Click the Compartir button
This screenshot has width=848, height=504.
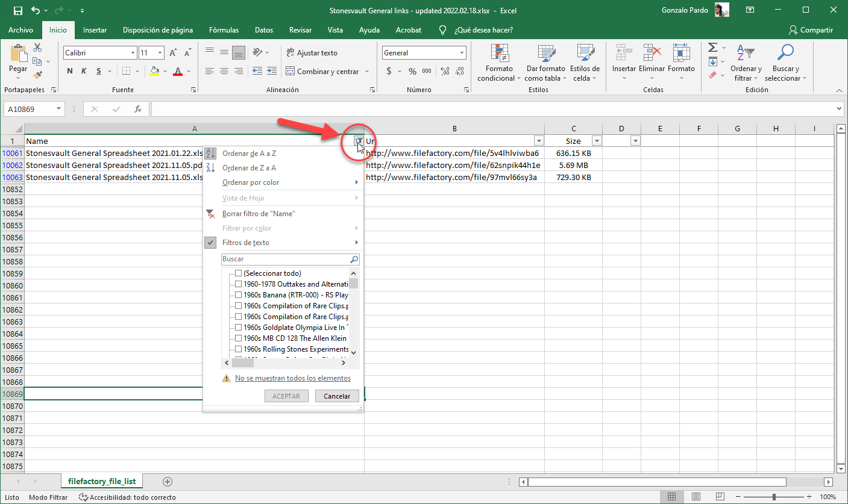[811, 30]
